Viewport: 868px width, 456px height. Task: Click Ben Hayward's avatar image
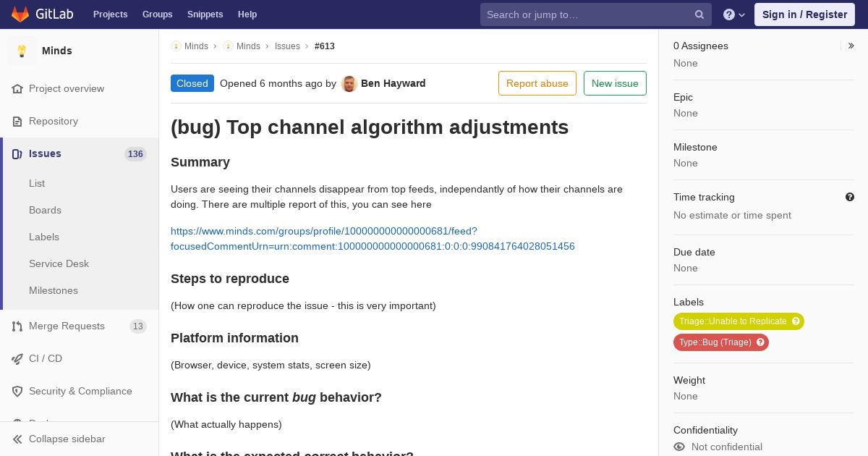[x=349, y=83]
